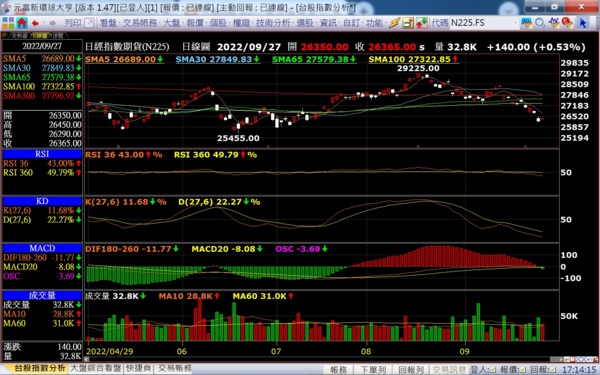
Task: Click the 下單列 button in status bar
Action: (373, 370)
